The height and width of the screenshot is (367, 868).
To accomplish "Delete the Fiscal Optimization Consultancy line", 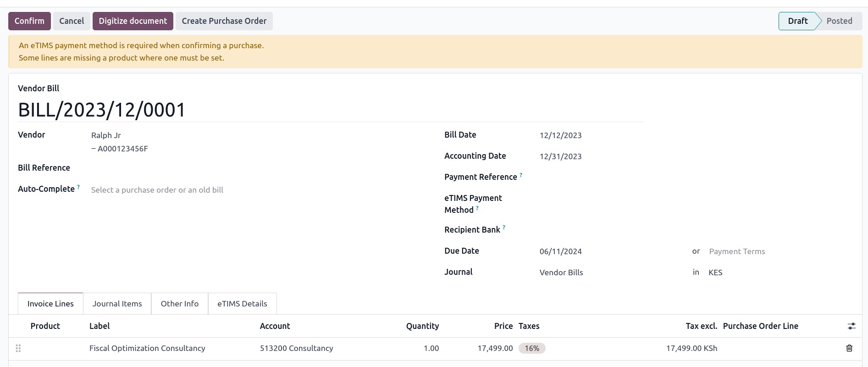I will [849, 348].
